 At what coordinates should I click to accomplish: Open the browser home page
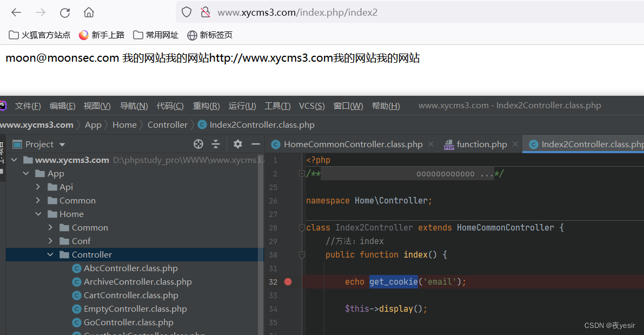[89, 12]
